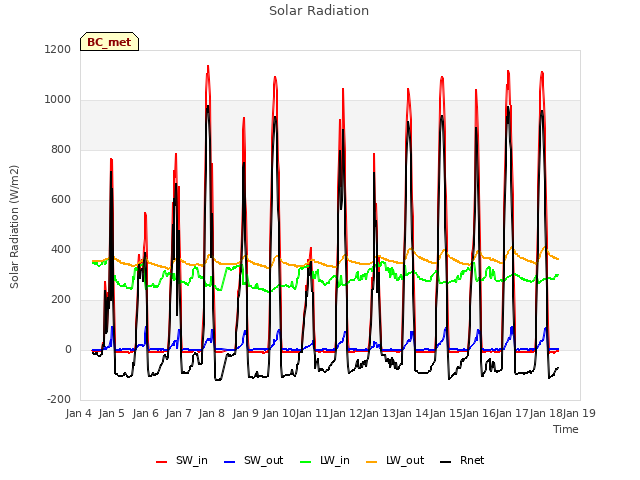The height and width of the screenshot is (480, 640).
Task: Toggle SW_out series in legend
Action: [x=253, y=460]
